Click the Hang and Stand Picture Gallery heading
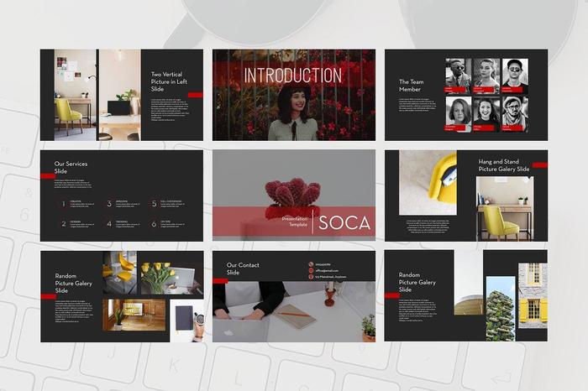588x391 pixels. click(x=504, y=165)
